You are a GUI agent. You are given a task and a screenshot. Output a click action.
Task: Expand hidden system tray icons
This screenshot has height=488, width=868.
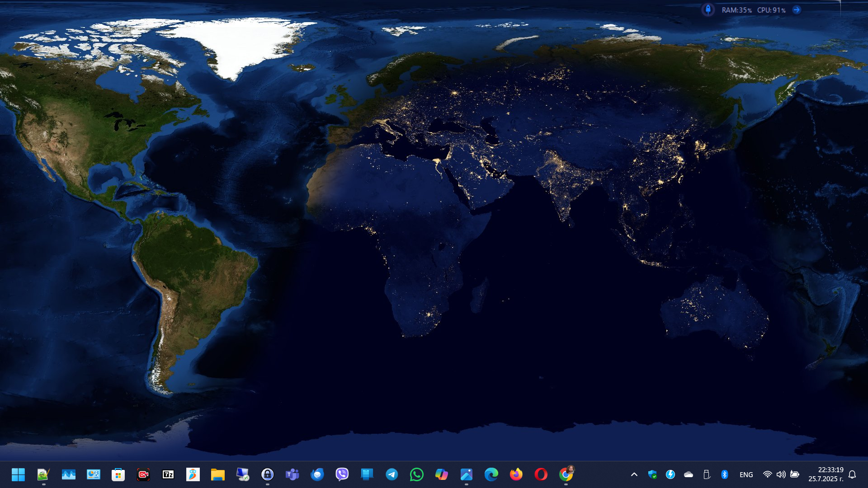(x=634, y=474)
